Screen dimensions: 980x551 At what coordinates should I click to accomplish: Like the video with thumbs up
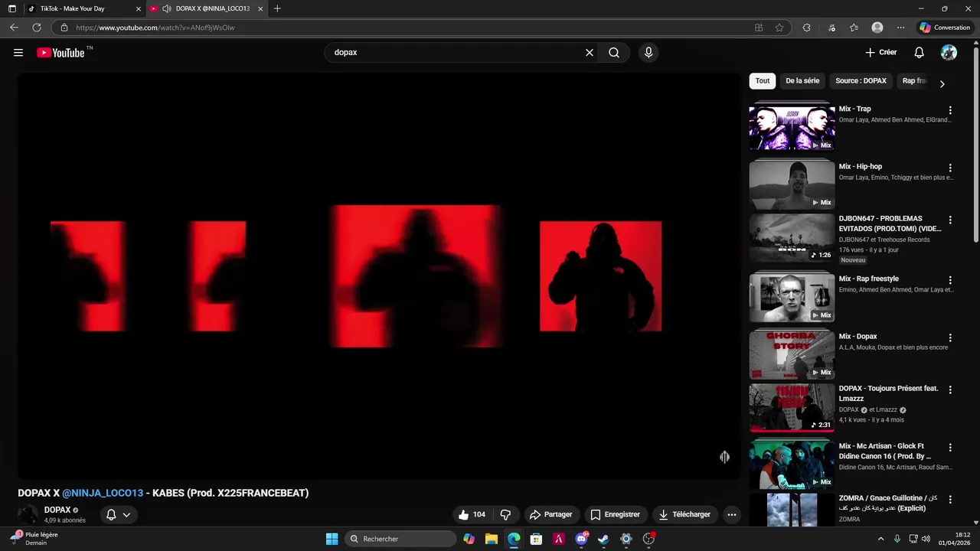472,514
